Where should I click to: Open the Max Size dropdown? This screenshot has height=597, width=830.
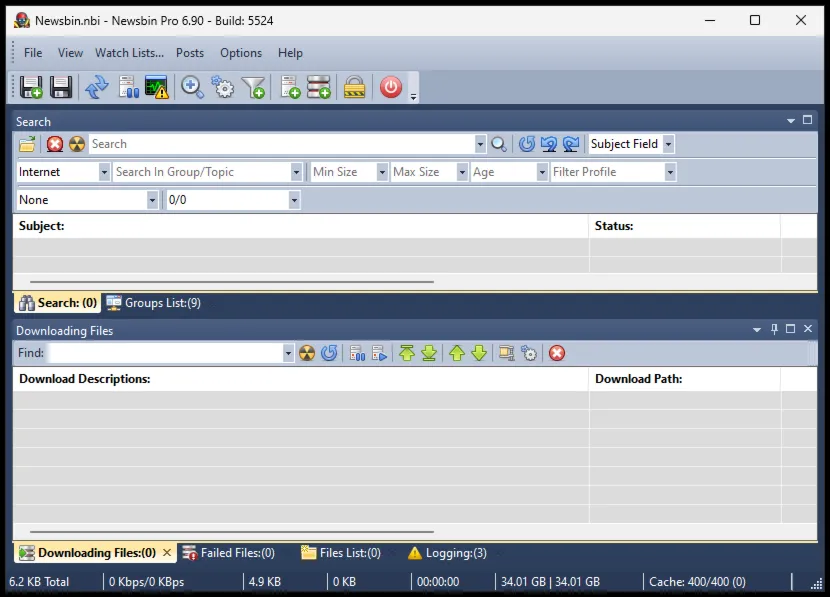click(x=462, y=172)
